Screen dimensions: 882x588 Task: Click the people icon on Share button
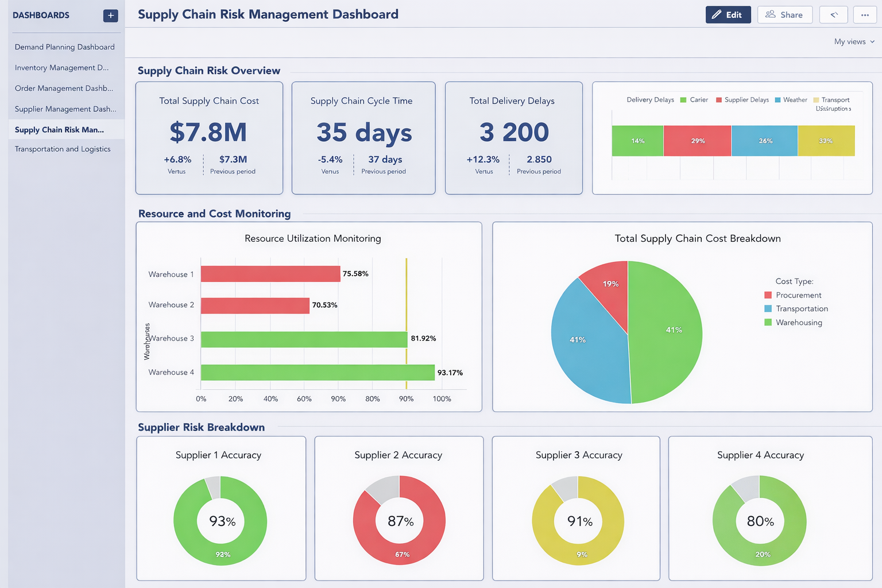pos(770,14)
